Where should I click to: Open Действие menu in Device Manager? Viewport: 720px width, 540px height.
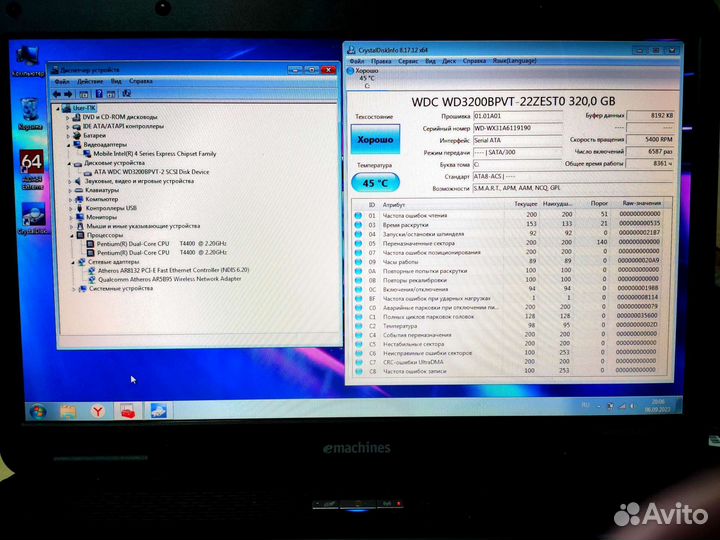90,81
